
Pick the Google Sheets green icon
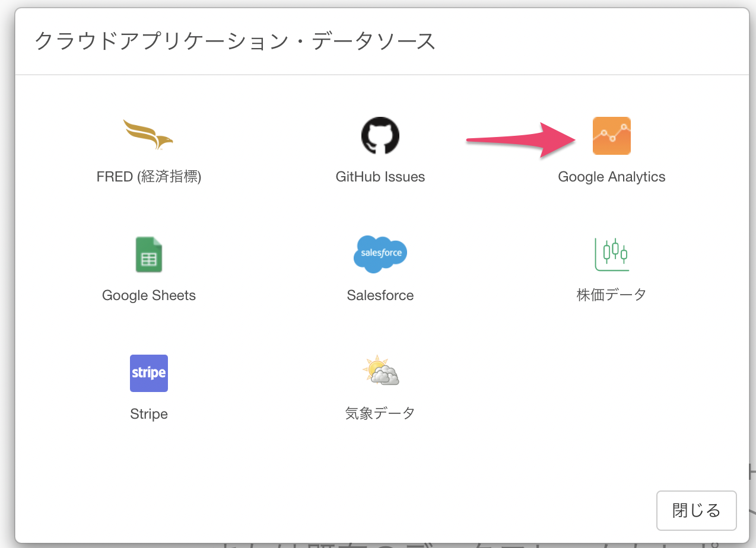click(x=149, y=254)
